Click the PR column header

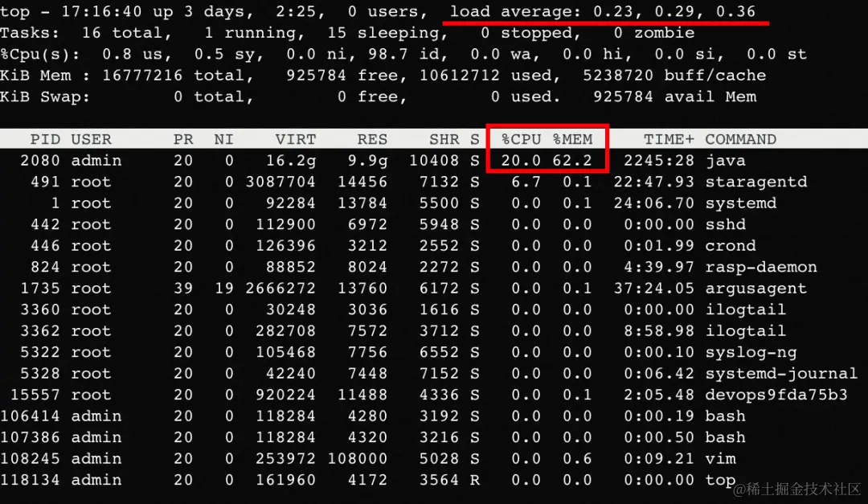point(183,139)
